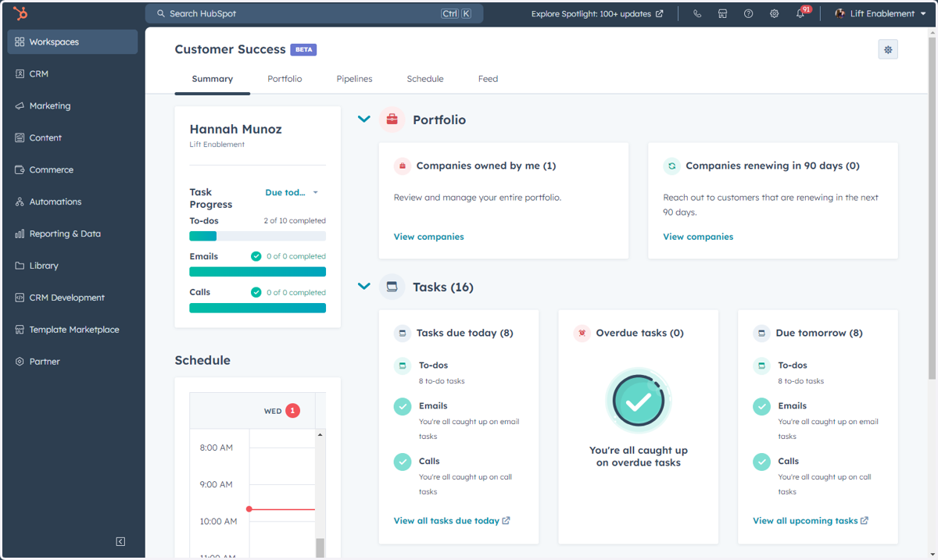
Task: Click the Companies renewing refresh icon
Action: pos(671,166)
